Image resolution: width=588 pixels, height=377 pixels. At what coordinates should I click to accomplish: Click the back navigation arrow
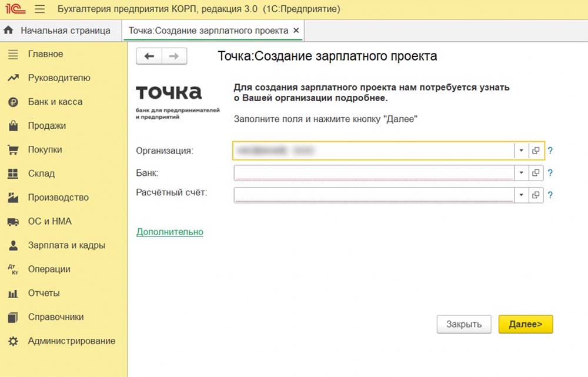pyautogui.click(x=149, y=56)
